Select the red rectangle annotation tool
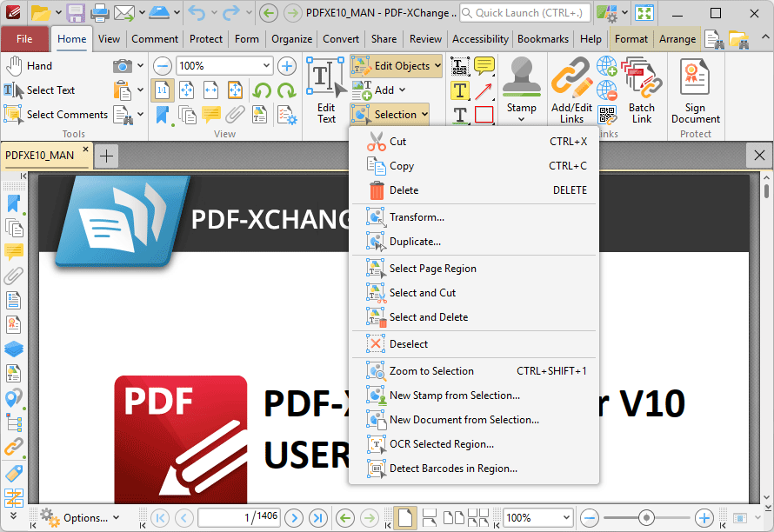Viewport: 774px width, 532px height. click(484, 115)
